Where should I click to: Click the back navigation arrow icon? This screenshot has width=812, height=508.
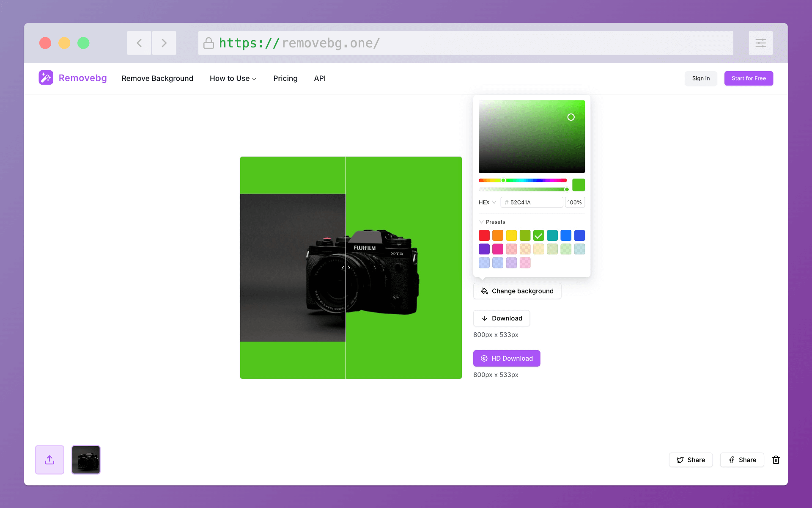(139, 42)
